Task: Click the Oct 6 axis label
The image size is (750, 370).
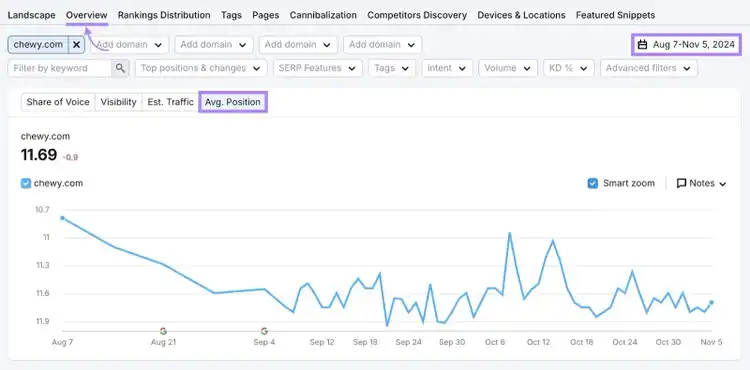Action: click(x=495, y=342)
